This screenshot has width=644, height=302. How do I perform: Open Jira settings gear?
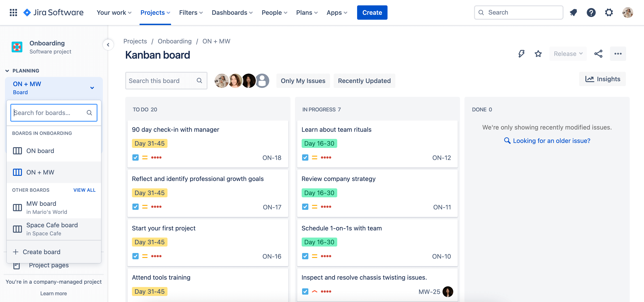click(x=609, y=12)
